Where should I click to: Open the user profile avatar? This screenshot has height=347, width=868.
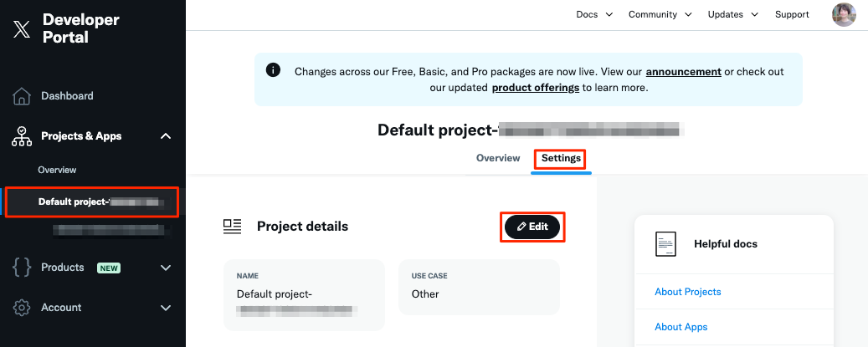pos(844,14)
